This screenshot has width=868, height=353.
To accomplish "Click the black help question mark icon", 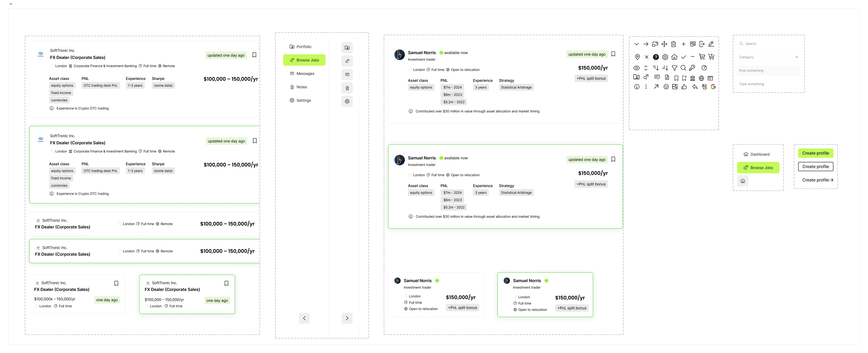I will [656, 57].
